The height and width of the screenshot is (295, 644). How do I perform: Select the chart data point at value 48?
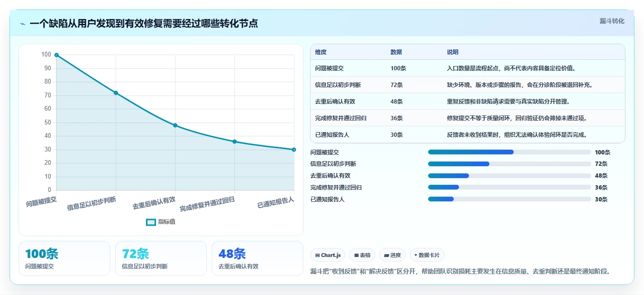tap(175, 125)
